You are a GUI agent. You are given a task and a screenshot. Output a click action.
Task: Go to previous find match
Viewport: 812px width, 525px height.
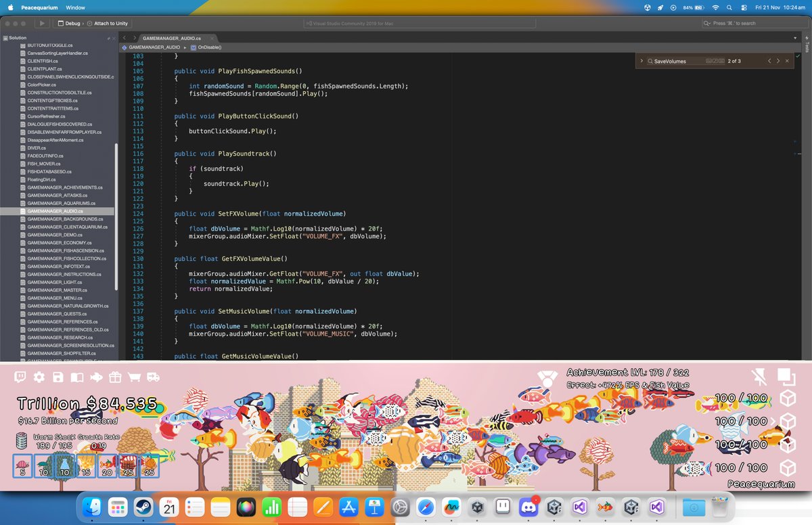[769, 61]
